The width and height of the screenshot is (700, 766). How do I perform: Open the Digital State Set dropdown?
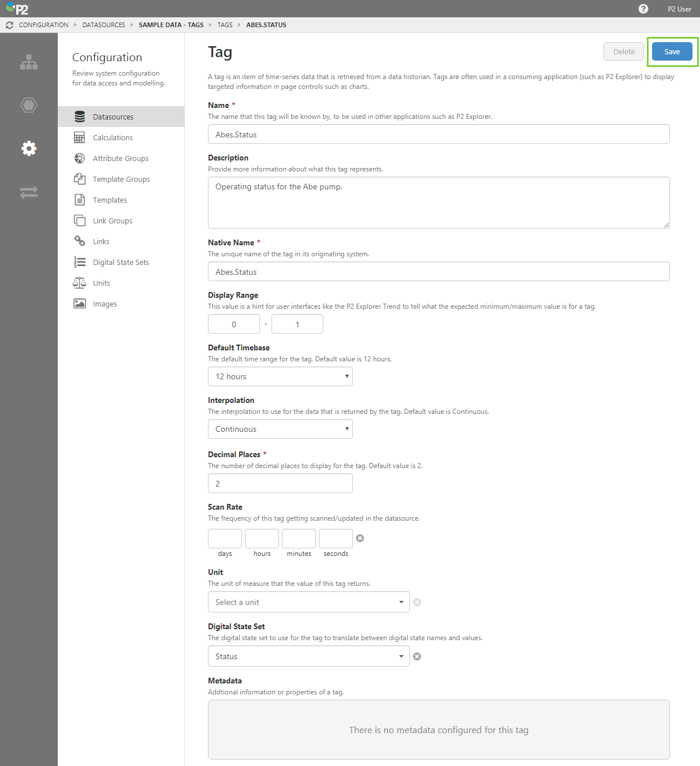pos(308,656)
